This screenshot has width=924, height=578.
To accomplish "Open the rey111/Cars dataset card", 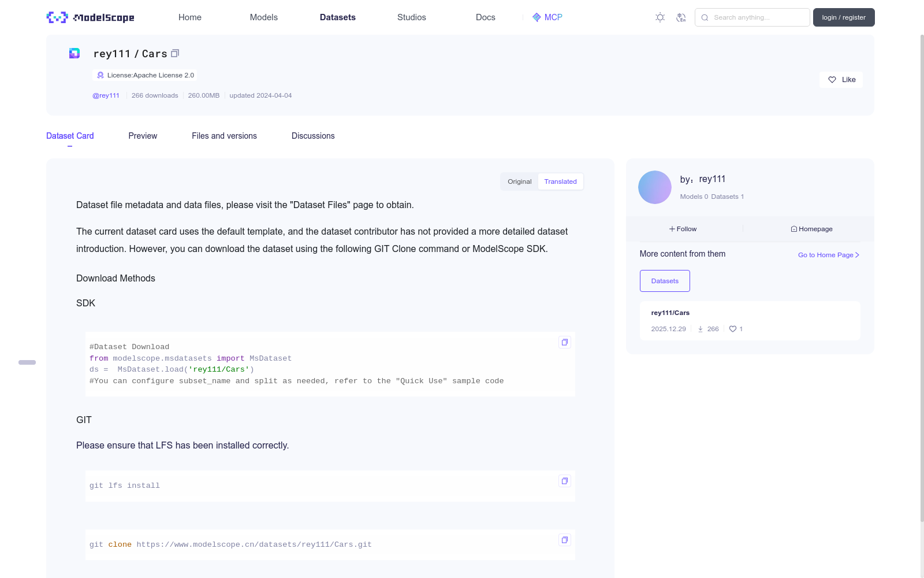I will pos(750,321).
